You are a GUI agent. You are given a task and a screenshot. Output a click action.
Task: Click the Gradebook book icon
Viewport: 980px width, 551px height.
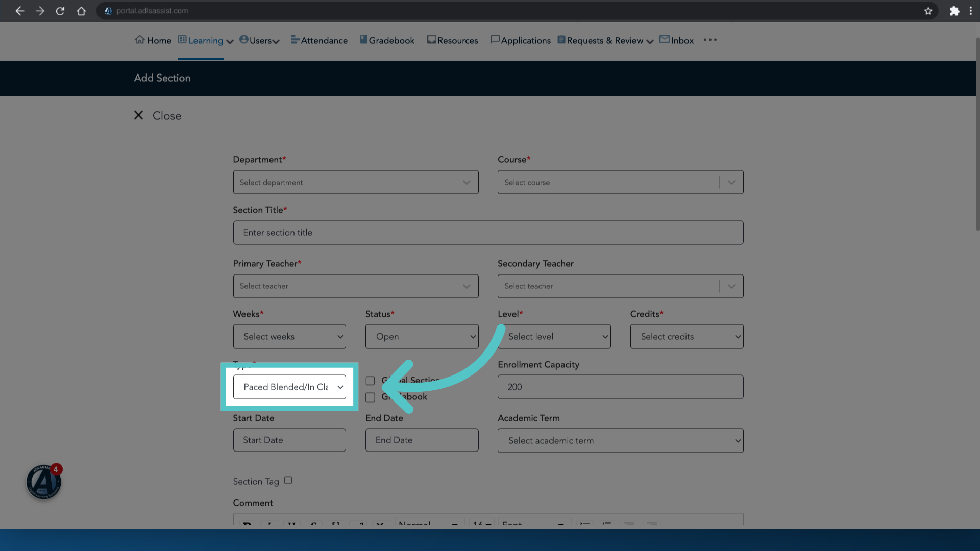(x=363, y=39)
